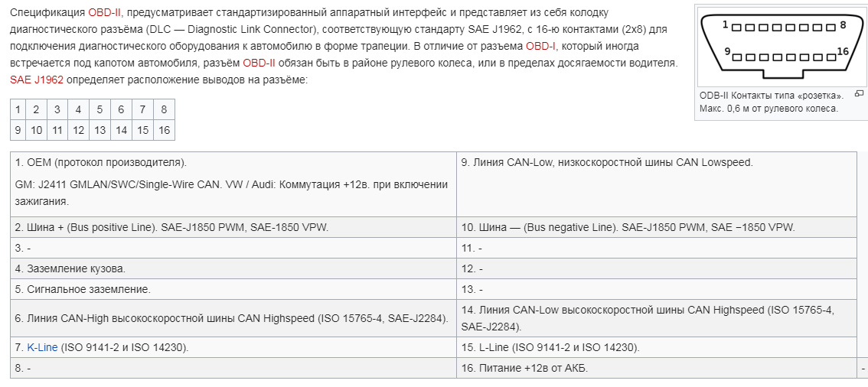
Task: Click the enlarge icon beside the connector caption
Action: click(x=859, y=94)
